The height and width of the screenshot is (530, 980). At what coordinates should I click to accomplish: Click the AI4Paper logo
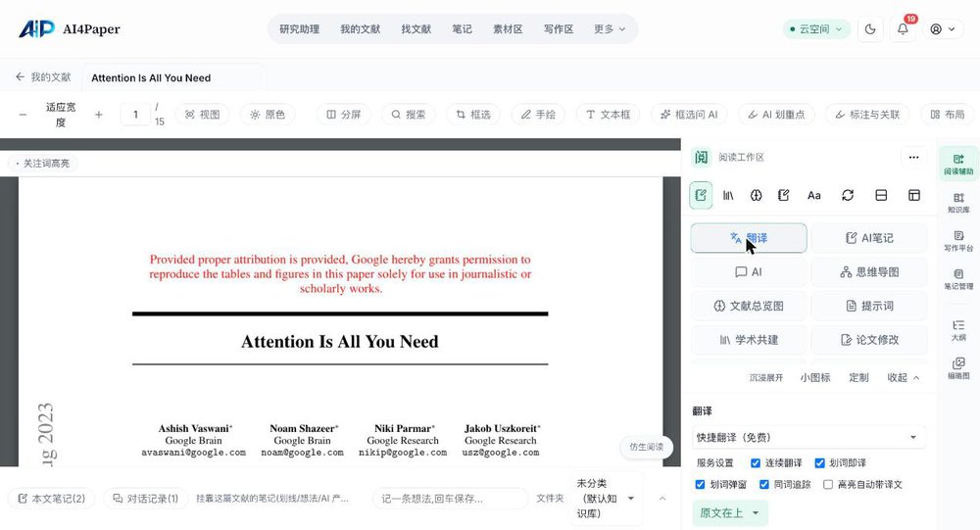(69, 28)
